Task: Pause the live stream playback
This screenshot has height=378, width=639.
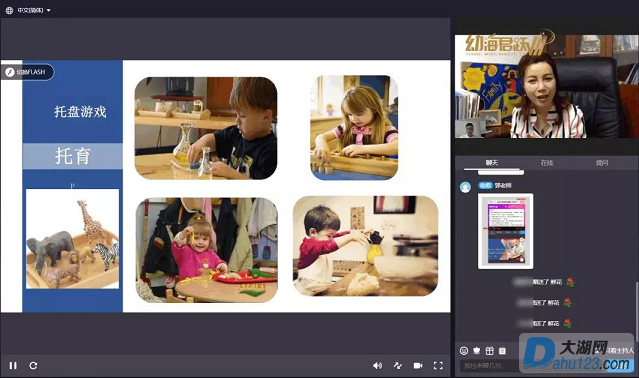Action: coord(13,365)
